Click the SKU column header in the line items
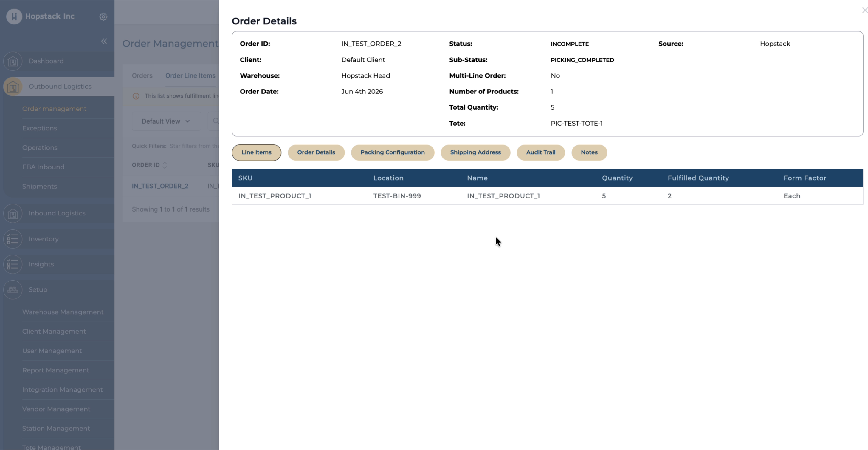868x450 pixels. click(x=245, y=178)
